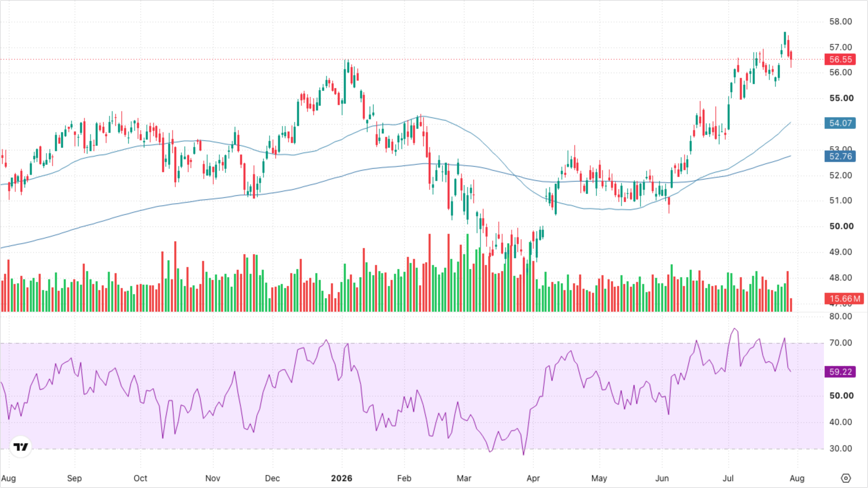Click the Apr label on time axis
This screenshot has width=868, height=488.
pos(533,478)
